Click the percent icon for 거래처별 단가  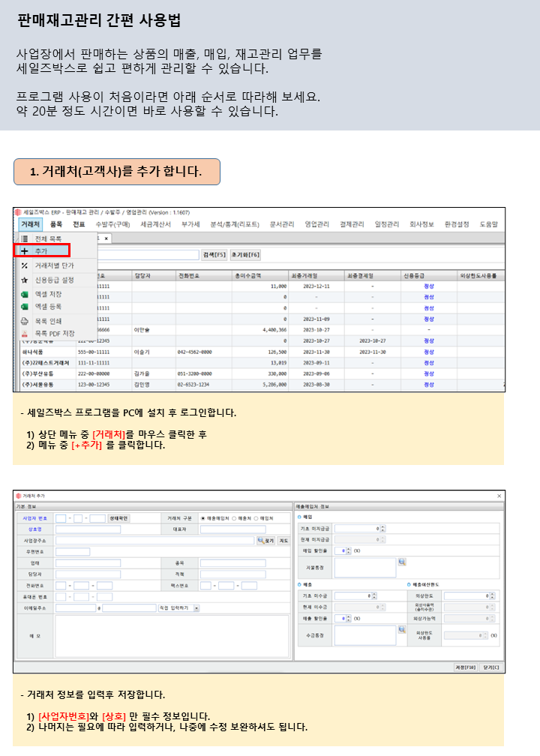point(25,265)
